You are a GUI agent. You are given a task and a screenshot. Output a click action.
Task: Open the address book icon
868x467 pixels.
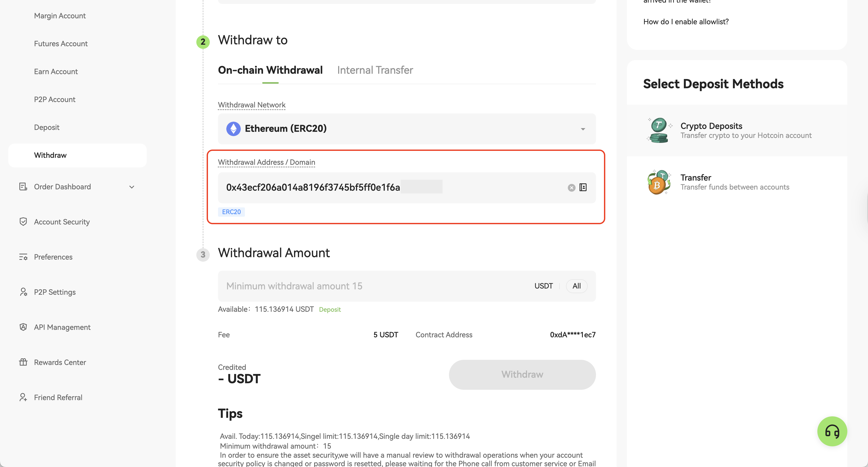click(x=583, y=187)
